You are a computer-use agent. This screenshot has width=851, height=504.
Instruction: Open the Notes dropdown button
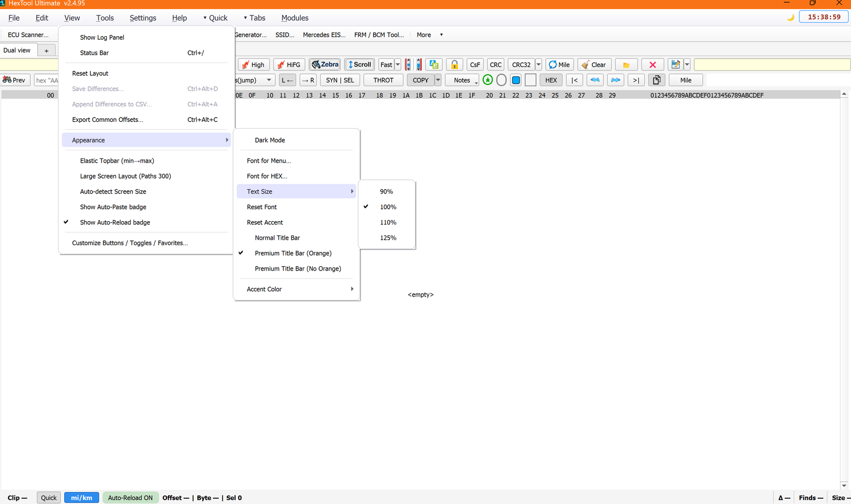pyautogui.click(x=462, y=80)
